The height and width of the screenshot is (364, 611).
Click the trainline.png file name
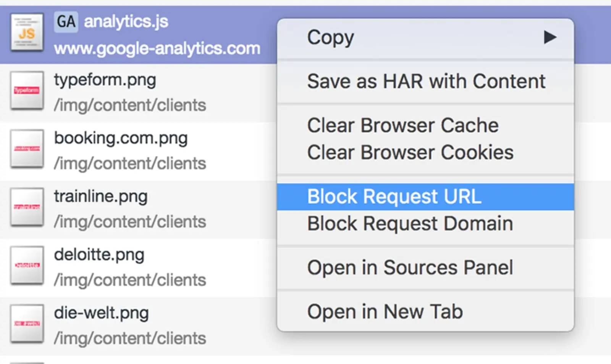(x=100, y=197)
